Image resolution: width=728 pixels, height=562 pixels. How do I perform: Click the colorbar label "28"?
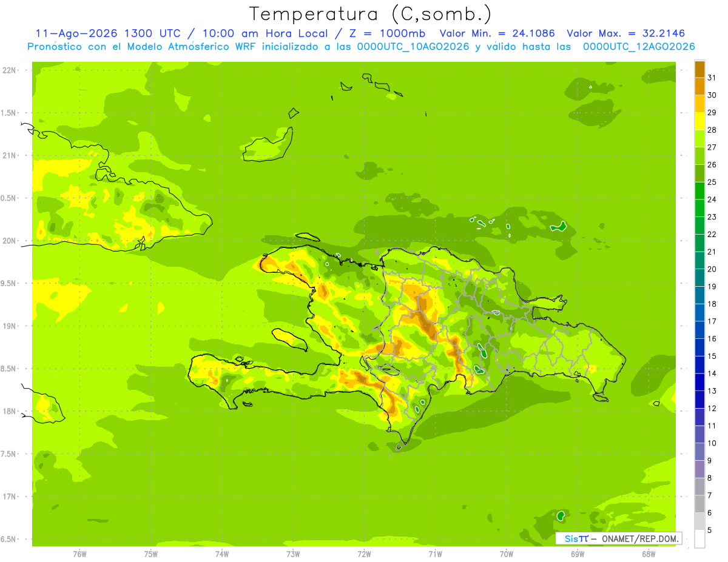pos(712,130)
